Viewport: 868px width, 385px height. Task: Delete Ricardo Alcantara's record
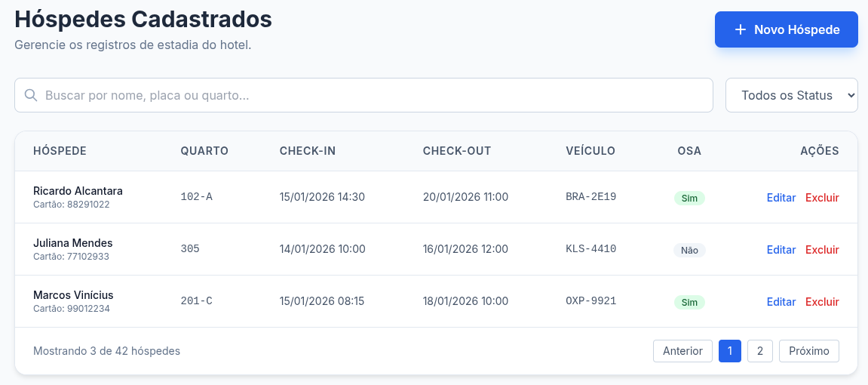tap(822, 198)
